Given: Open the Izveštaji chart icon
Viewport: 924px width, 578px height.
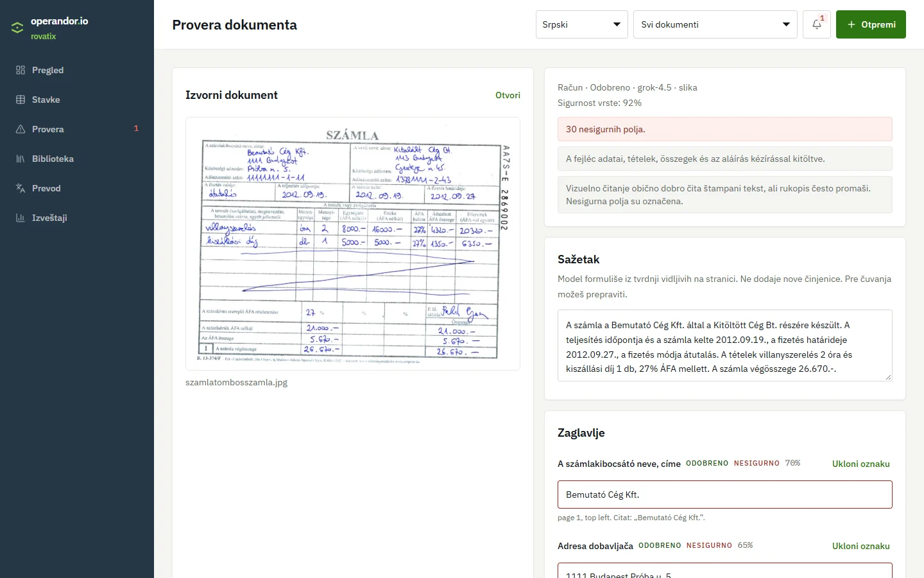Looking at the screenshot, I should (21, 218).
